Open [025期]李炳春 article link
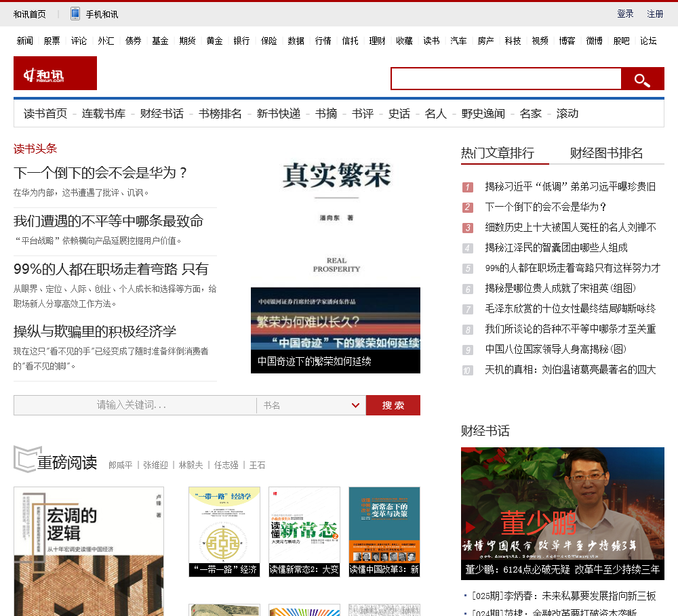 [x=564, y=596]
